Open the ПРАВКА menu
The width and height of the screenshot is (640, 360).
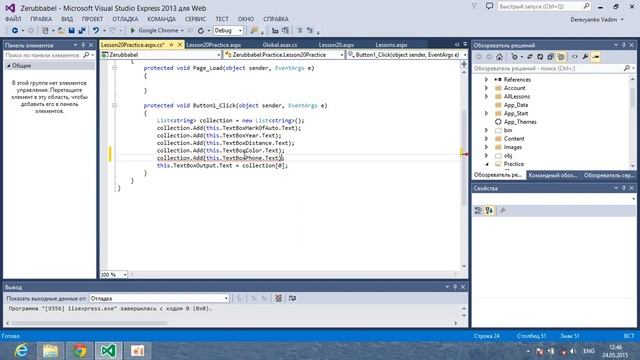tap(41, 19)
